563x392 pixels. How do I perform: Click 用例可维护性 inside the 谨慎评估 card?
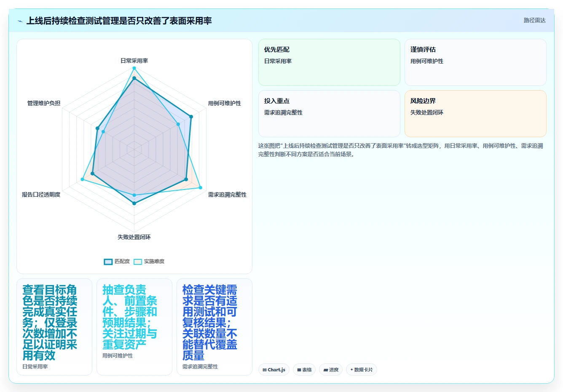click(427, 61)
